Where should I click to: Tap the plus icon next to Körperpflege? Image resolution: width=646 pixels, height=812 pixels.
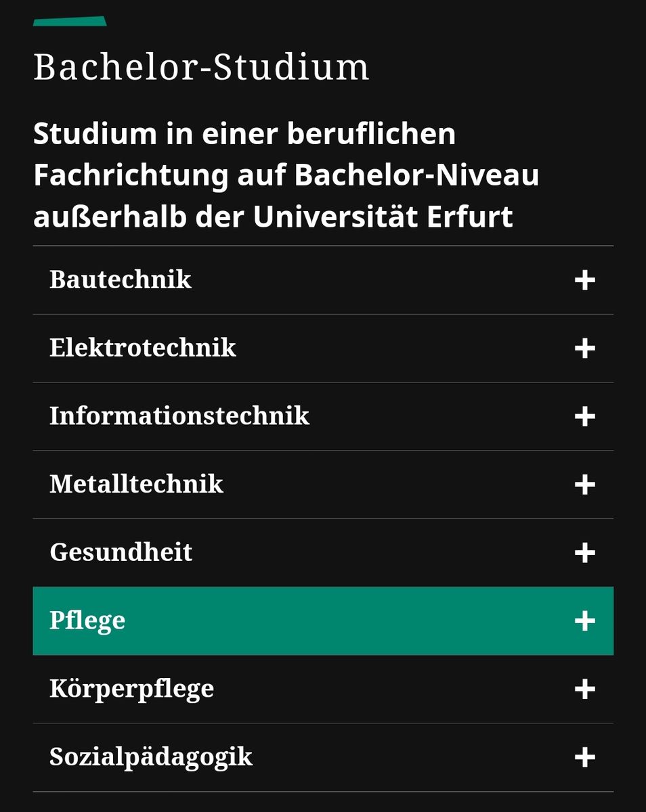(584, 690)
